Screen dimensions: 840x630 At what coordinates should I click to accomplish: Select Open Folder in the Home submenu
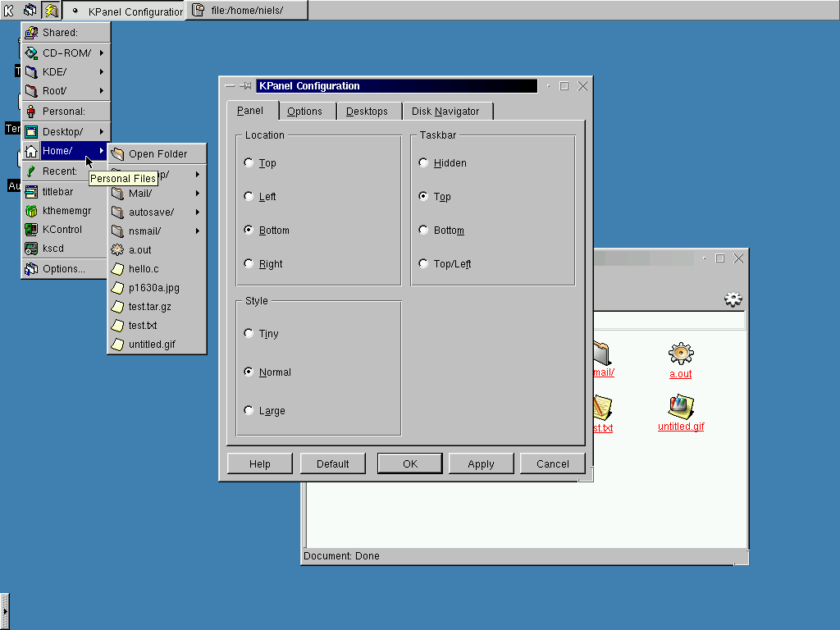157,153
